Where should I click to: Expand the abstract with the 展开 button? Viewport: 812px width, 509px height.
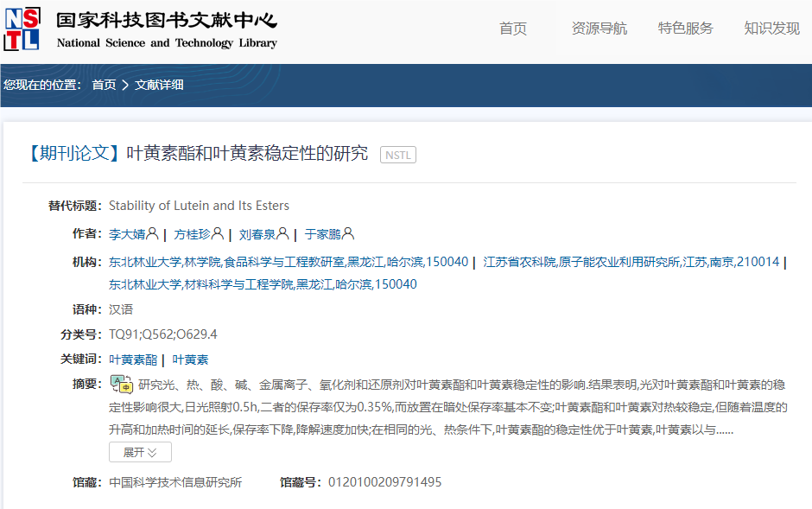point(139,451)
